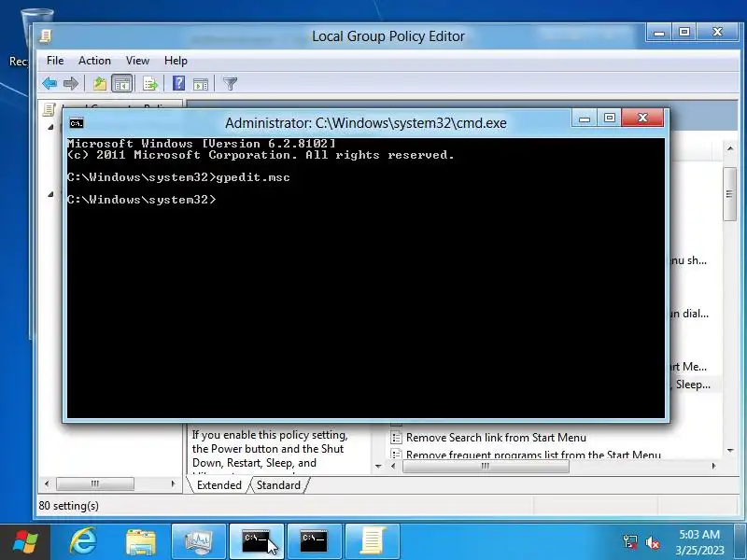Viewport: 747px width, 560px height.
Task: Select the second Command Prompt taskbar button
Action: click(x=314, y=542)
